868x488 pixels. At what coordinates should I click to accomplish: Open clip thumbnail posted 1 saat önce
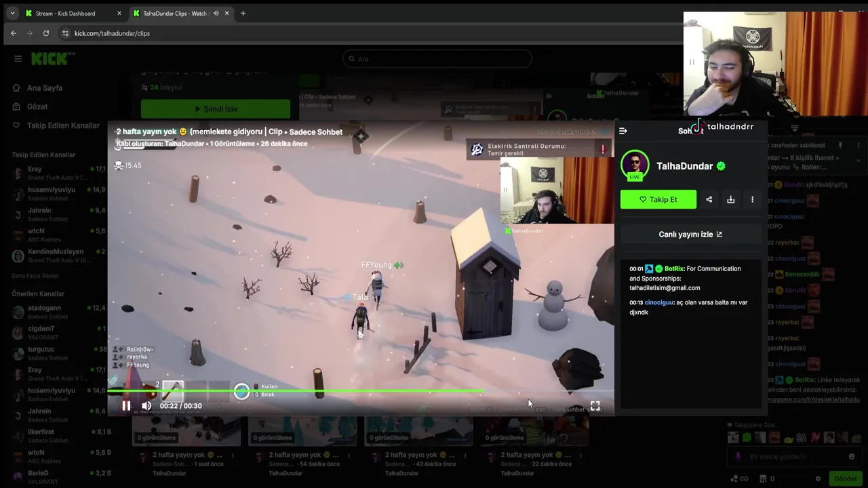(x=186, y=430)
